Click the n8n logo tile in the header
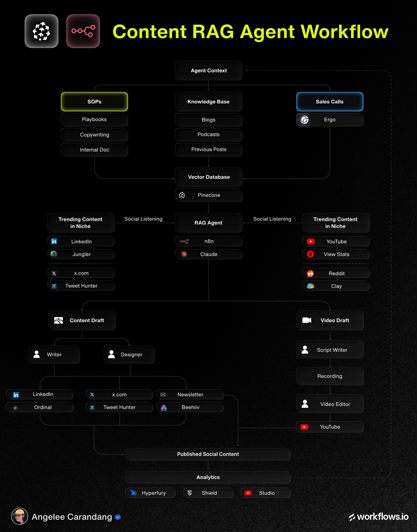Image resolution: width=417 pixels, height=532 pixels. 83,31
